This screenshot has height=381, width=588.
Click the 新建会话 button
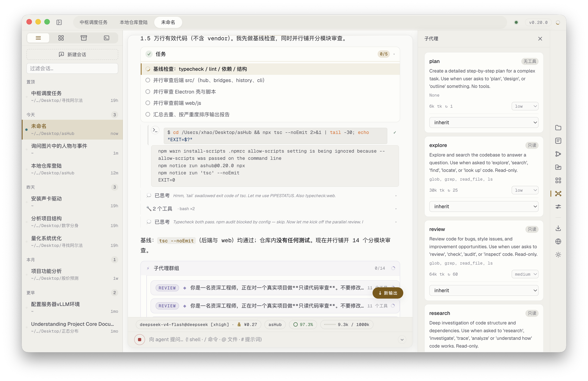click(72, 55)
